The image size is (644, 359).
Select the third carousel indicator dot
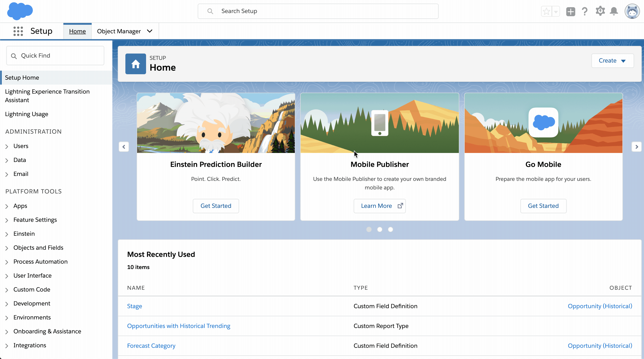[x=390, y=229]
